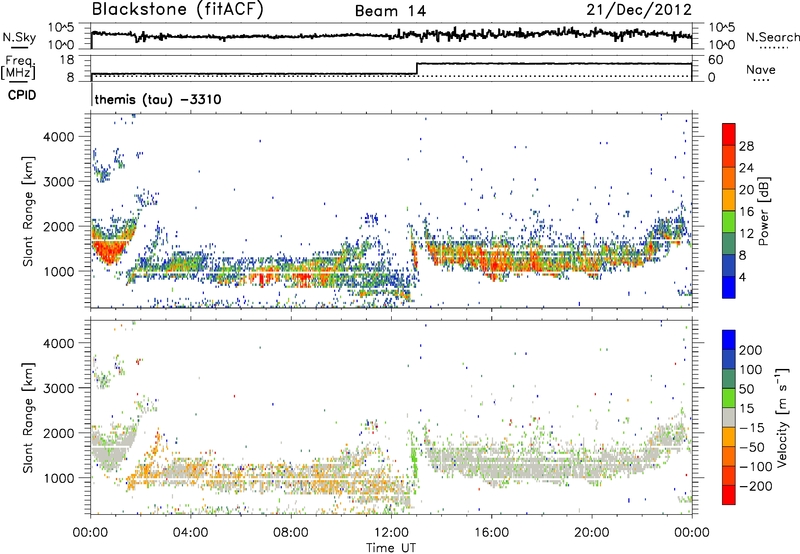
Task: Click the 2000 km tick in the velocity panel
Action: coord(59,433)
